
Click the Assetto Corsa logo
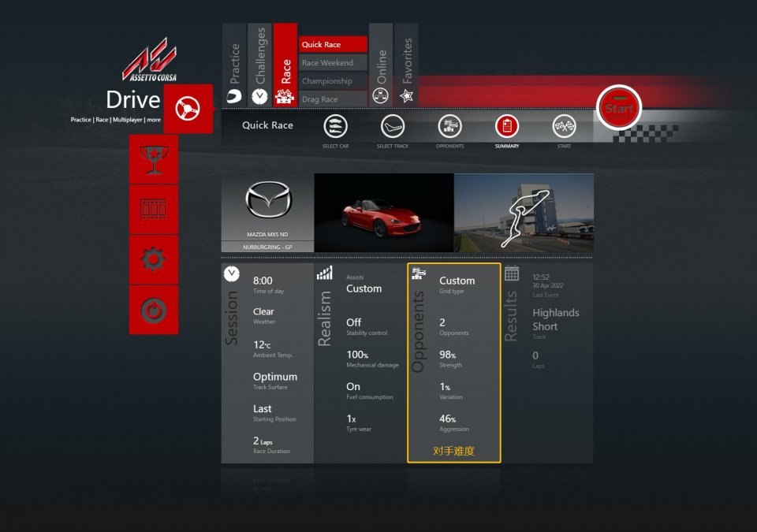151,60
